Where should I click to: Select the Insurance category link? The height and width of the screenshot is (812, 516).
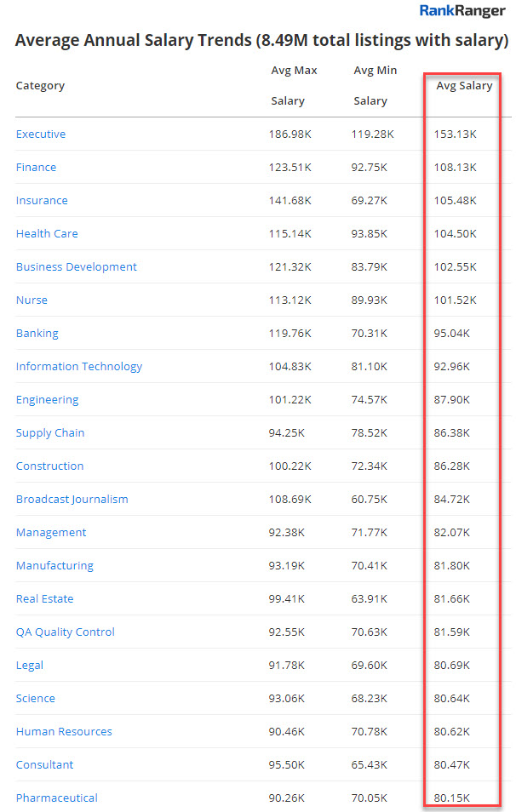[x=42, y=201]
